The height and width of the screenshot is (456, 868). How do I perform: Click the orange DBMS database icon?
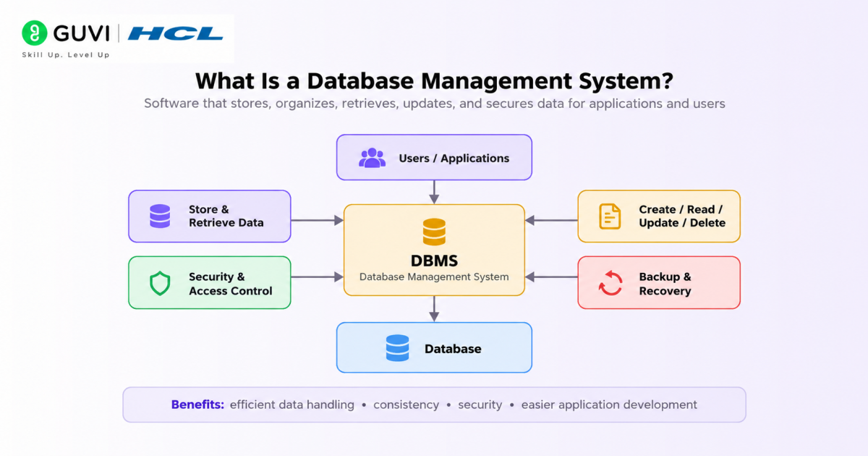click(x=434, y=232)
